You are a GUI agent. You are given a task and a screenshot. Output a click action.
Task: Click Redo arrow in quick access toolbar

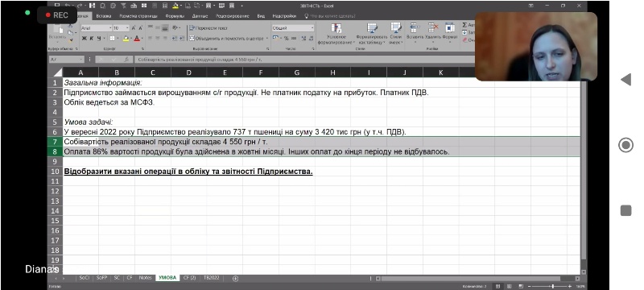tap(79, 6)
